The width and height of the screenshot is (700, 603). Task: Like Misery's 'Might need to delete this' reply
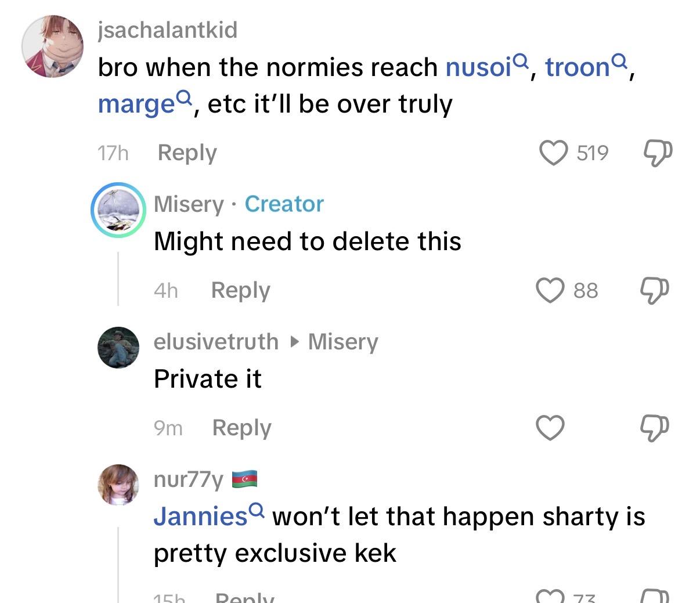[x=550, y=290]
